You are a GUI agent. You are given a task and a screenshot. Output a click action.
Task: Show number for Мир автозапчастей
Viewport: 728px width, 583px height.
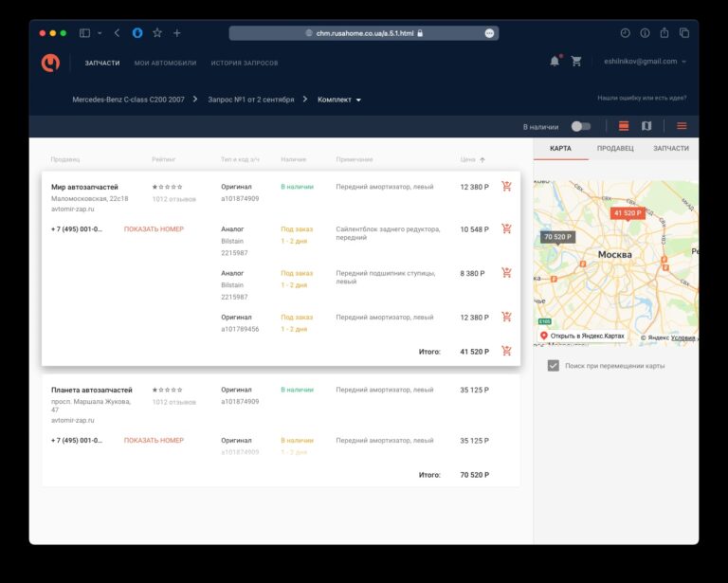pyautogui.click(x=154, y=229)
